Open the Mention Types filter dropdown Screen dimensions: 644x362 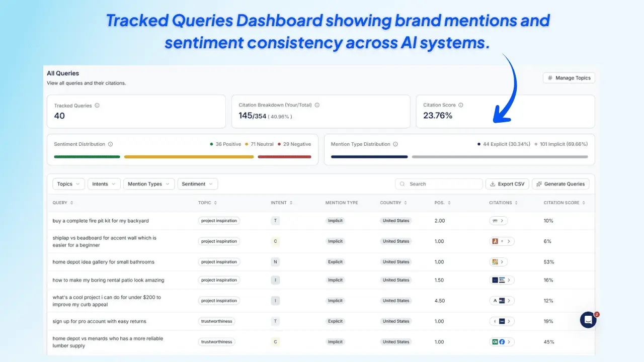149,184
